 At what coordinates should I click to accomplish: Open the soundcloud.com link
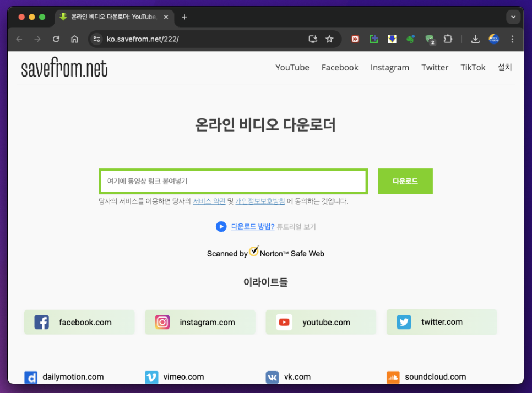[x=435, y=376]
